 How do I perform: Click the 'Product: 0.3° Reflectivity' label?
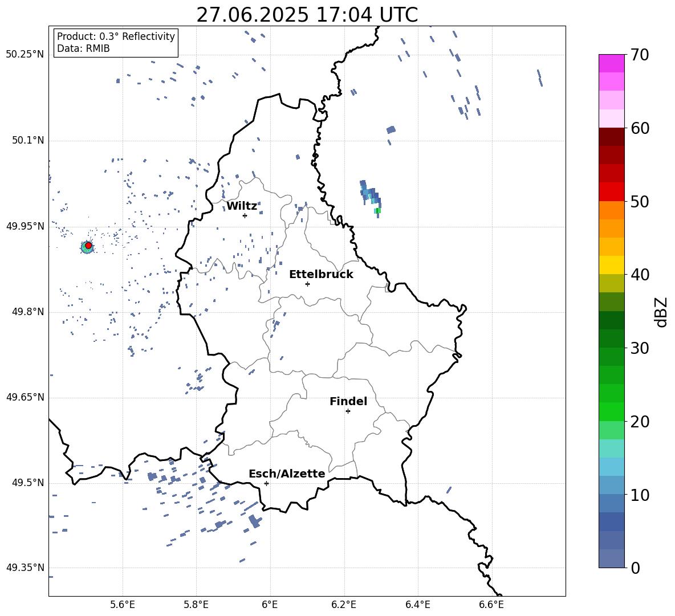point(116,36)
